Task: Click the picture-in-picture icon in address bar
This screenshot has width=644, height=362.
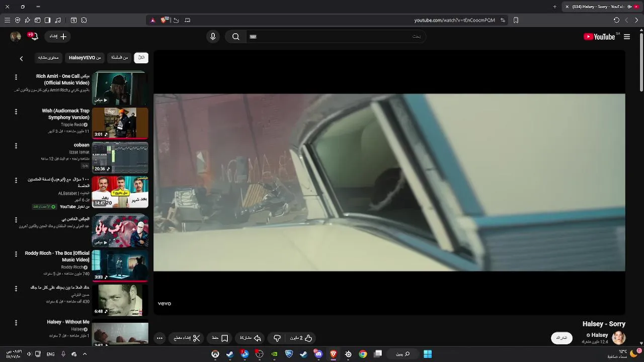Action: click(x=188, y=20)
